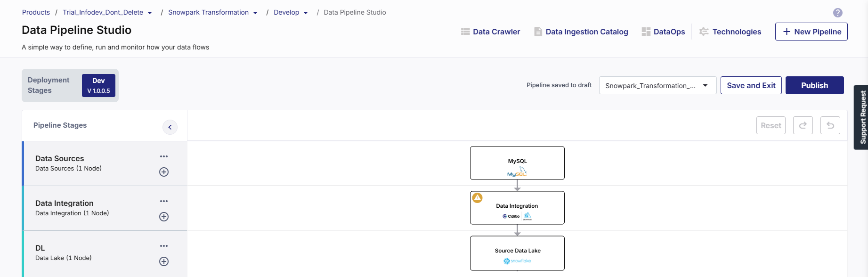Image resolution: width=868 pixels, height=277 pixels.
Task: Open the Support Request side tab
Action: (x=861, y=117)
